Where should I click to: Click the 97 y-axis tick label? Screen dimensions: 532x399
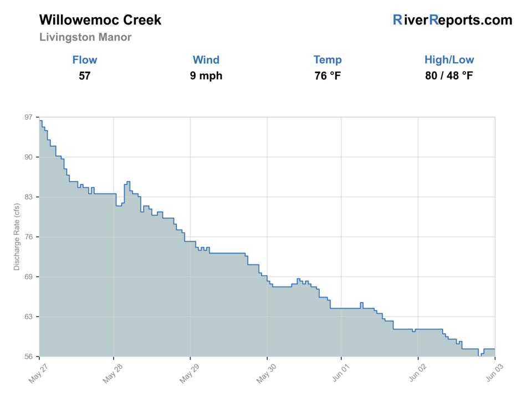coord(28,117)
